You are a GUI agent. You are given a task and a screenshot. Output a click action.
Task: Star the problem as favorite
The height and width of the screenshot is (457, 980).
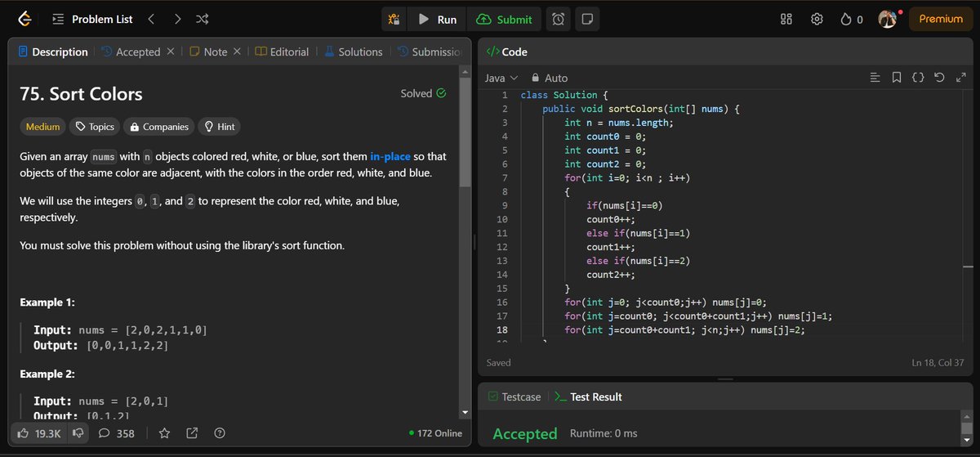(x=164, y=433)
